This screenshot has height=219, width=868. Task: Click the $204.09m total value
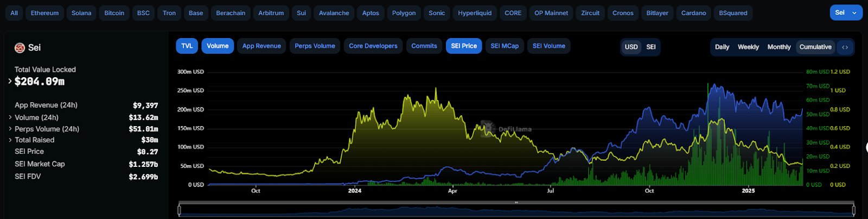[x=40, y=82]
